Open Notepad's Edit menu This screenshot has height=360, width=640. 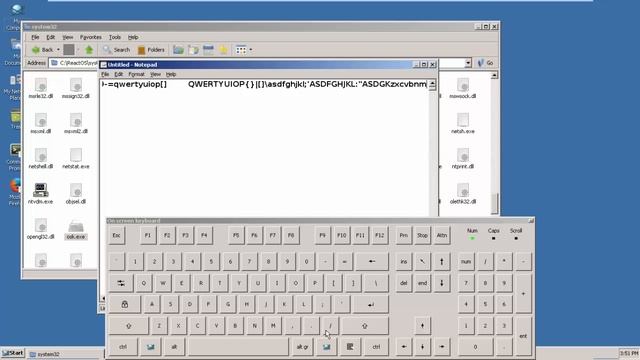[118, 74]
